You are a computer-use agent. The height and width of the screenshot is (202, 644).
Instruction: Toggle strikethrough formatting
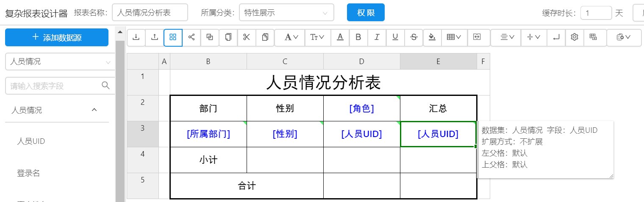pyautogui.click(x=414, y=37)
